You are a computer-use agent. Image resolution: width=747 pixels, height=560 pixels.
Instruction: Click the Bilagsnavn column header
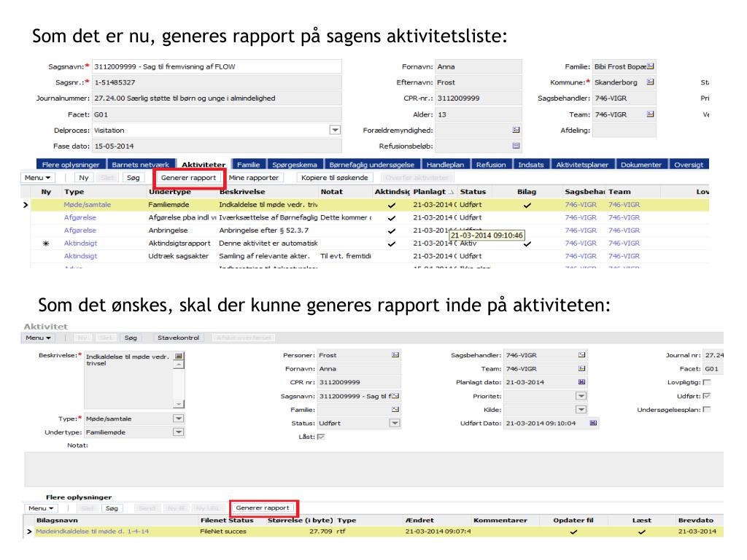click(57, 521)
